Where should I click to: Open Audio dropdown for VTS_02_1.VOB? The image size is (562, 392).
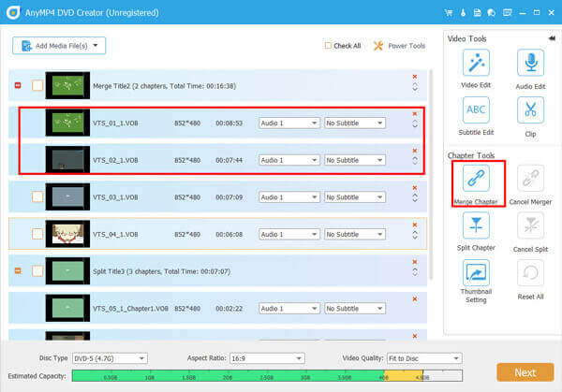pyautogui.click(x=288, y=160)
